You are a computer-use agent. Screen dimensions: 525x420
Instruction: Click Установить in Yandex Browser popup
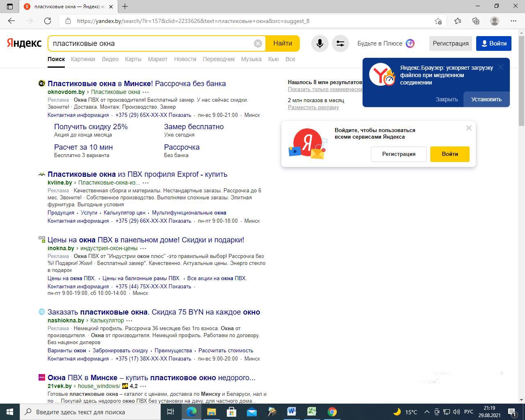click(x=486, y=99)
